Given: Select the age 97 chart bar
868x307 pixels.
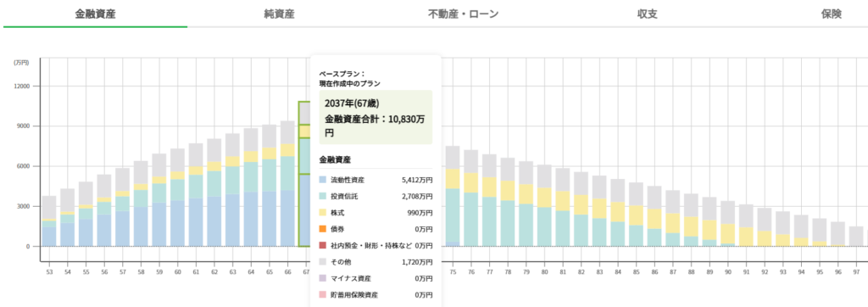Looking at the screenshot, I should [x=856, y=236].
